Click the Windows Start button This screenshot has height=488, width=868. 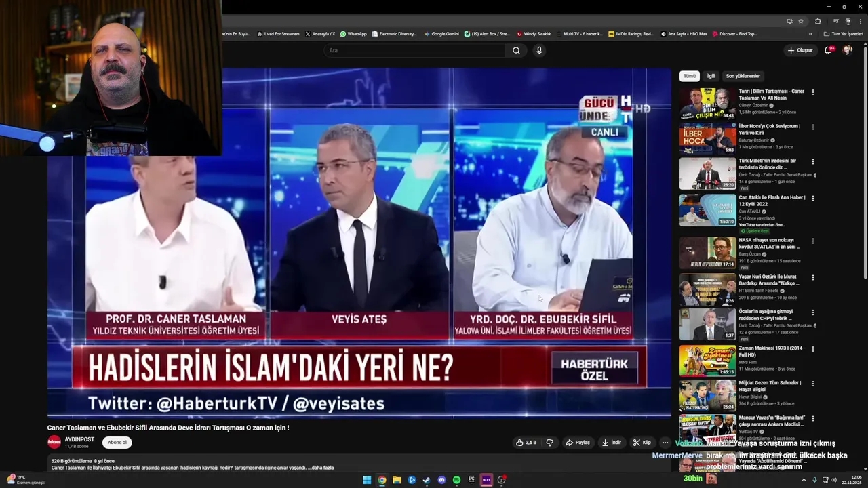367,480
